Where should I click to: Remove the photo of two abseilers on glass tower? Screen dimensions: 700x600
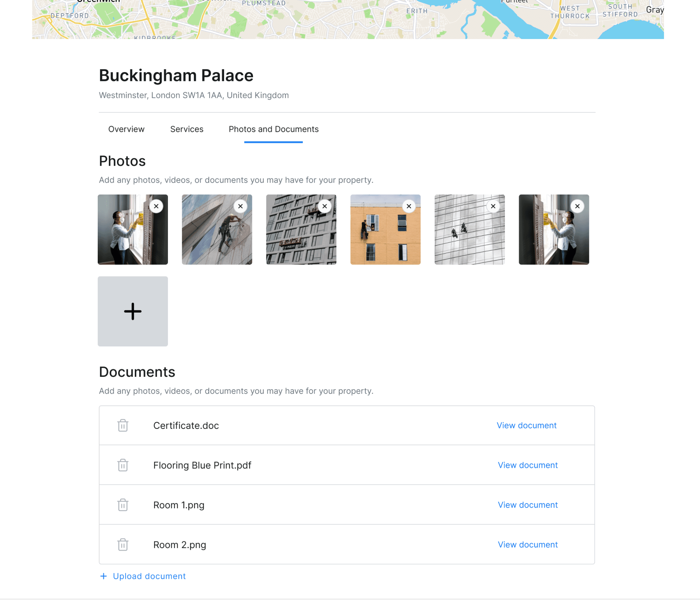[x=493, y=206]
